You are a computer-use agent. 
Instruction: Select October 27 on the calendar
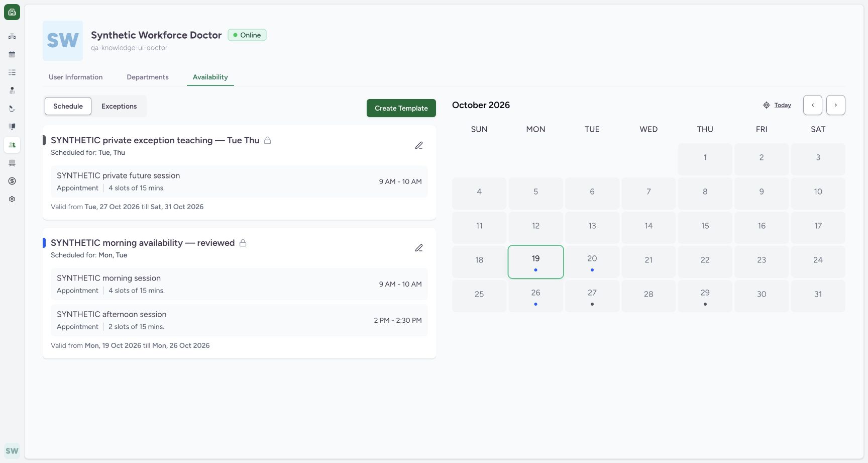pyautogui.click(x=592, y=296)
